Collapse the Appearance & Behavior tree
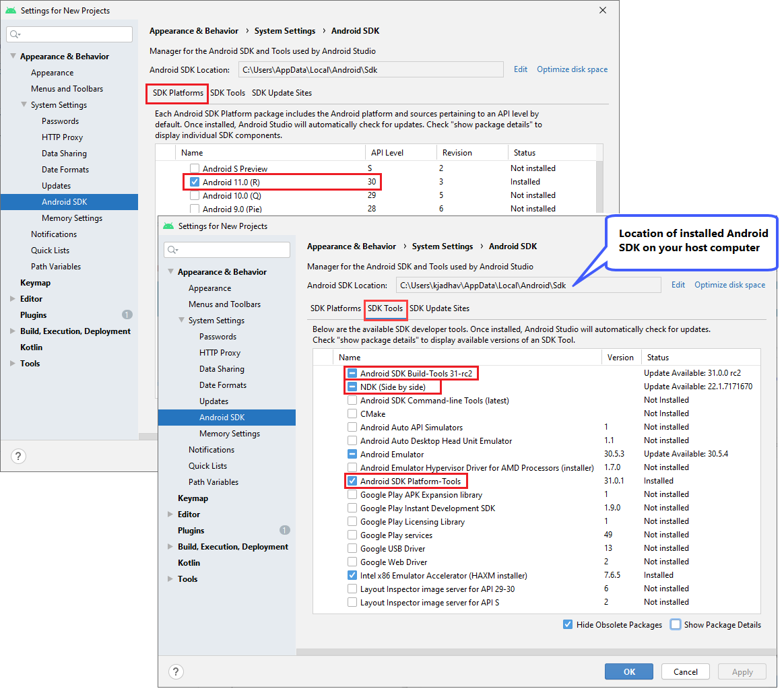 click(12, 56)
